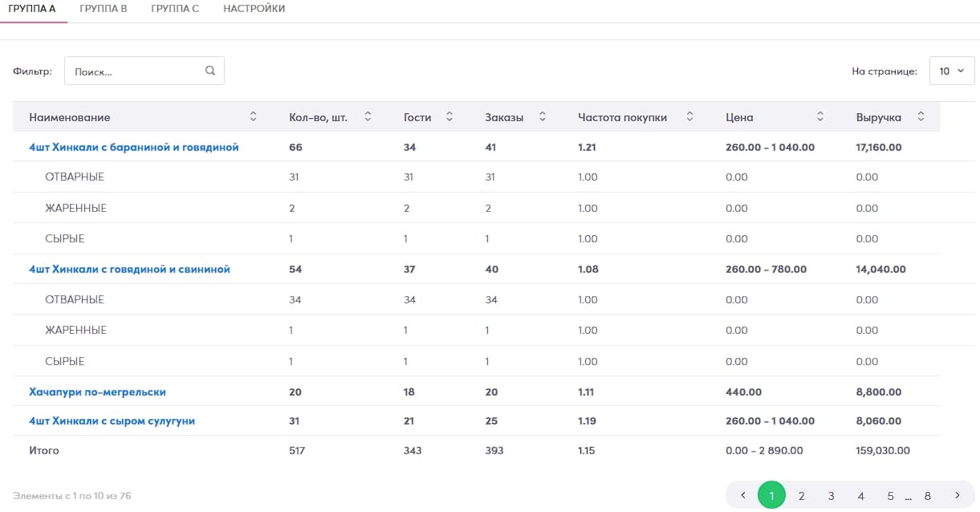Sort by Кол-во, шт. column arrows
Viewport: 980px width, 512px height.
pos(368,117)
